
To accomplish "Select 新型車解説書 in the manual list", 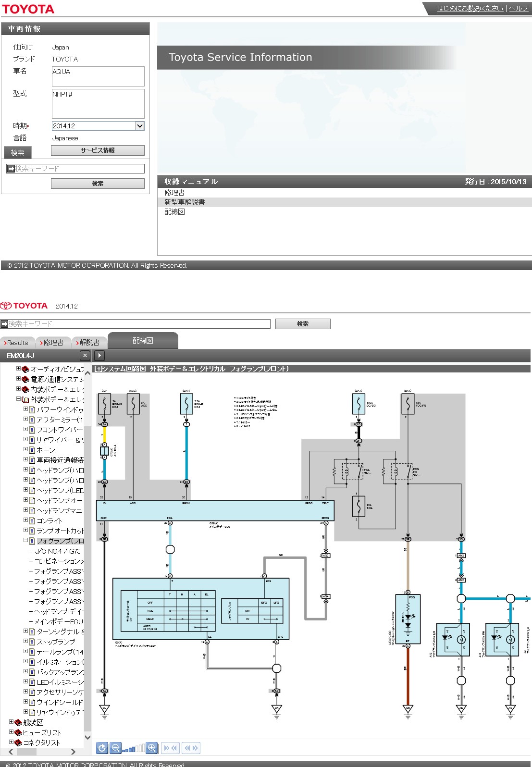I will click(185, 202).
